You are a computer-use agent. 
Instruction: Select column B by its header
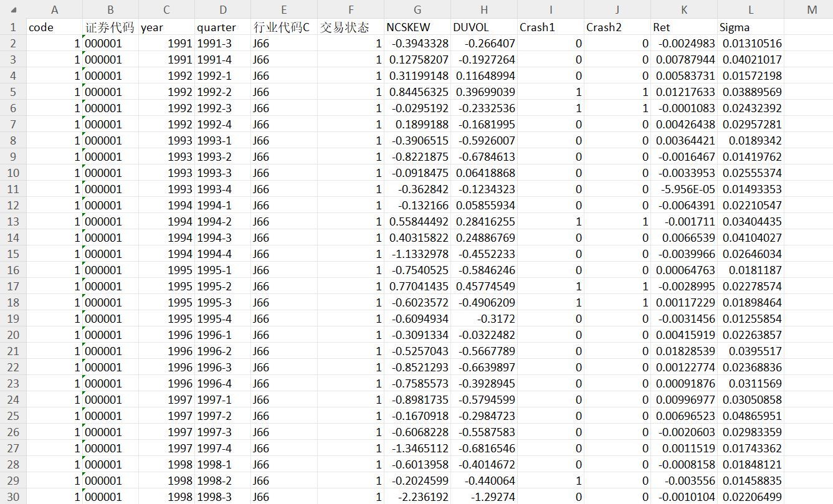click(x=110, y=9)
